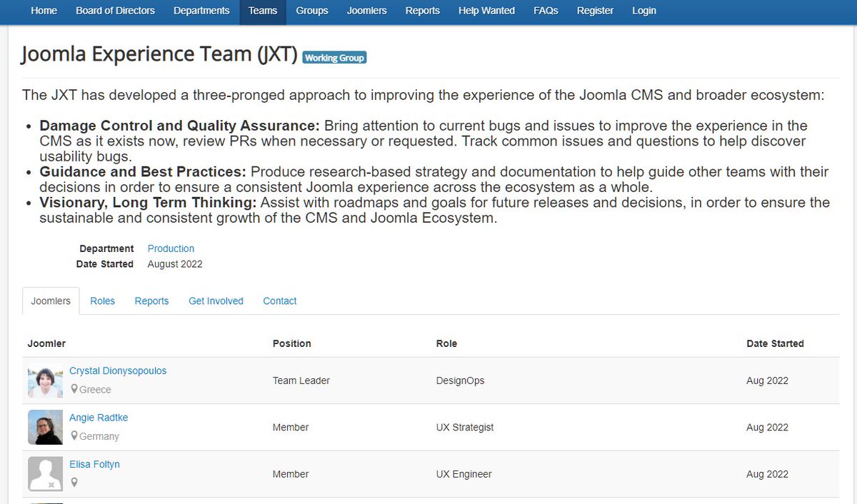This screenshot has height=504, width=857.
Task: Click the Joomler column header
Action: (46, 343)
